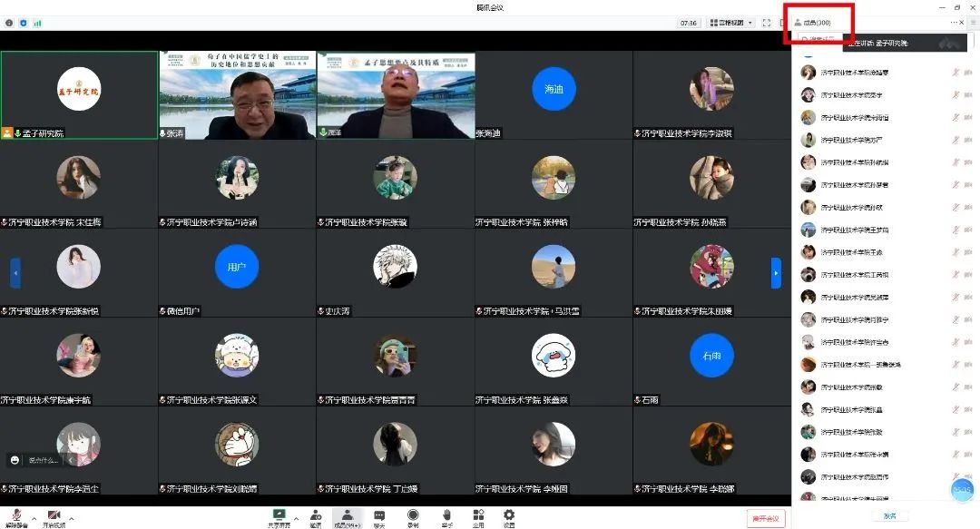This screenshot has height=529, width=980.
Task: Click the Raise Hand icon
Action: 446,515
